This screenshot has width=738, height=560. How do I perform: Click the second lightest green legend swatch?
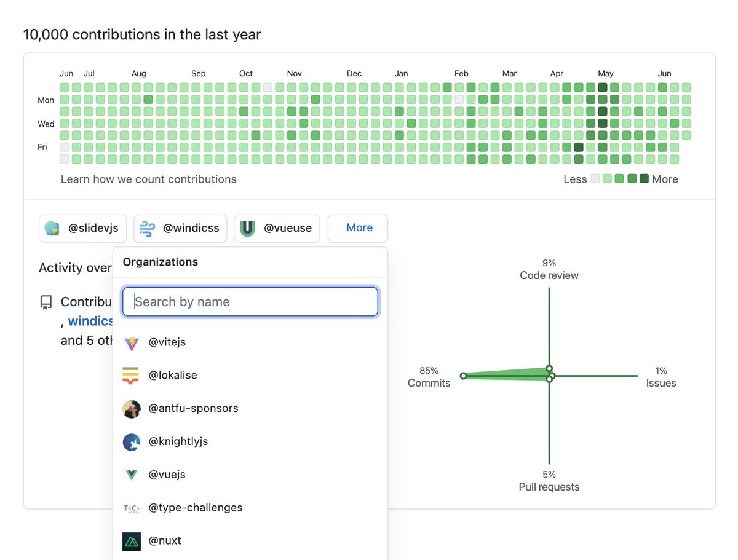619,179
